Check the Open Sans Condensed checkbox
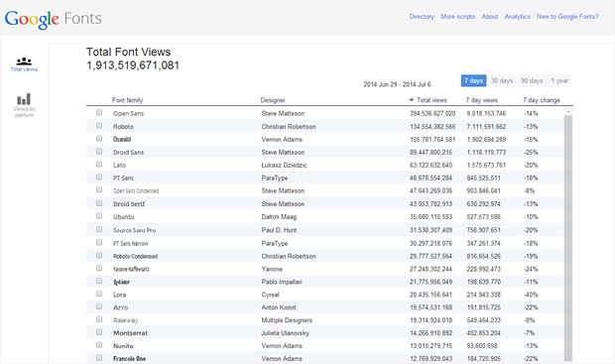Image resolution: width=615 pixels, height=364 pixels. pos(99,190)
